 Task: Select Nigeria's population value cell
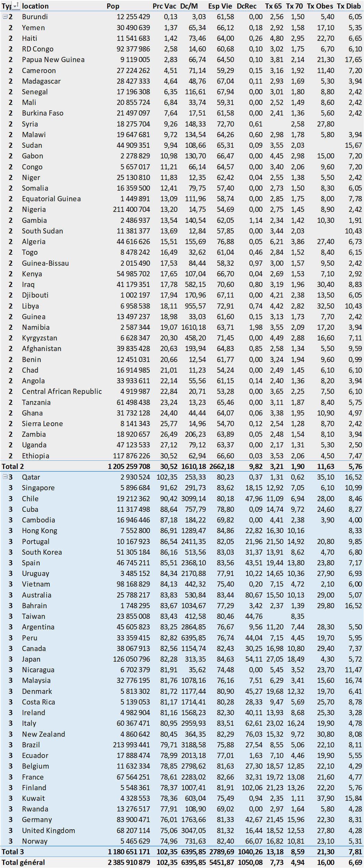(131, 209)
